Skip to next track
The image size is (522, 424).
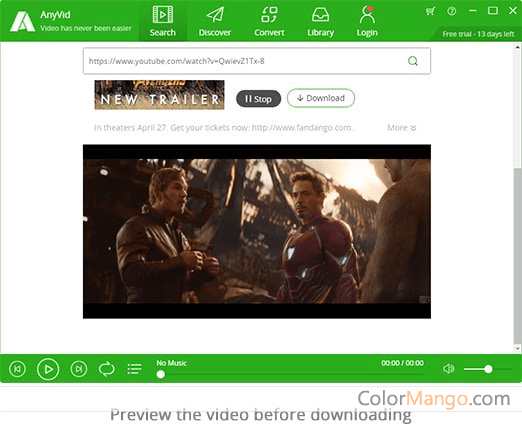pos(79,369)
